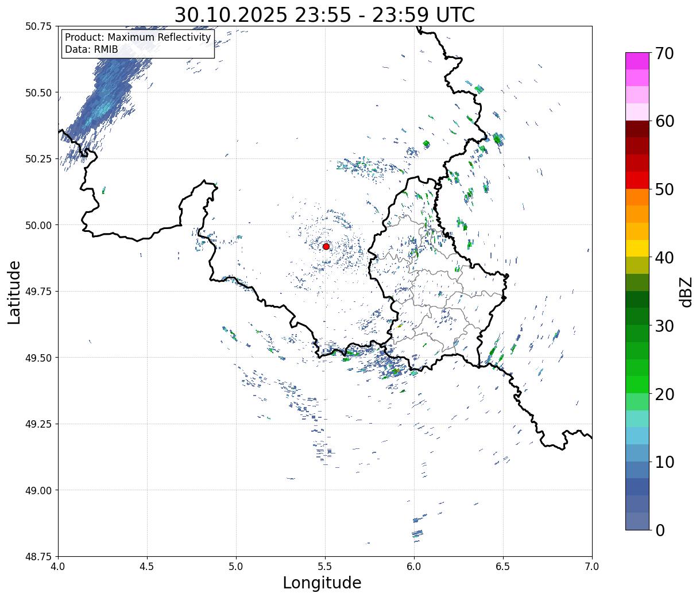The image size is (700, 597).
Task: Click the y-axis tick label 50.75
Action: [x=38, y=26]
